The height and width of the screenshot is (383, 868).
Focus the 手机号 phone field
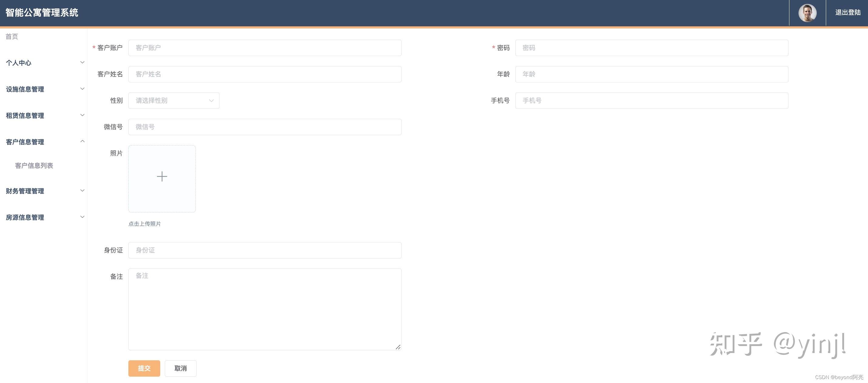(651, 100)
